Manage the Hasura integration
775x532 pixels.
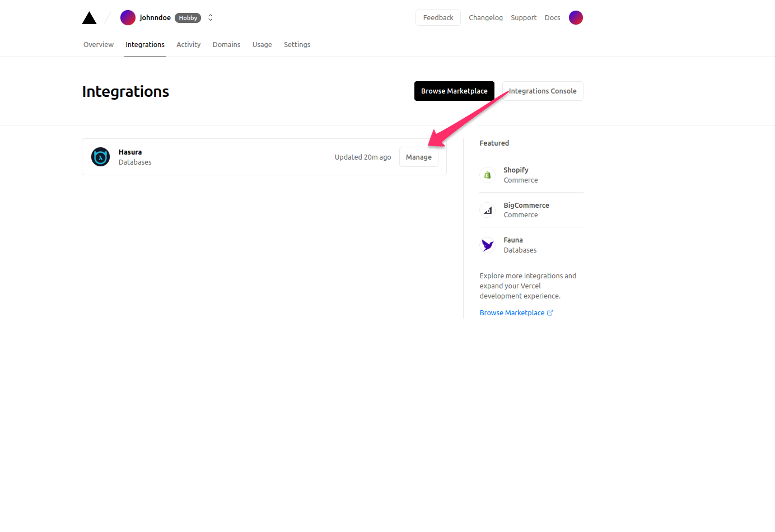[418, 157]
